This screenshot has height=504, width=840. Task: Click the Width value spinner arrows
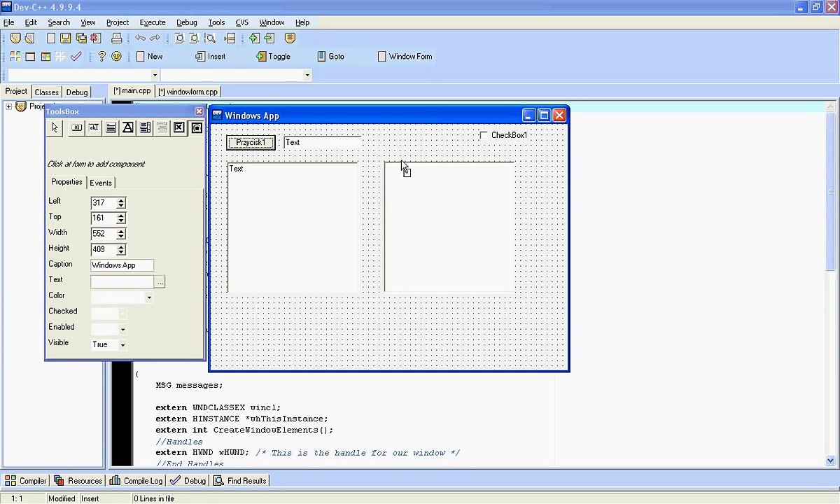coord(121,234)
